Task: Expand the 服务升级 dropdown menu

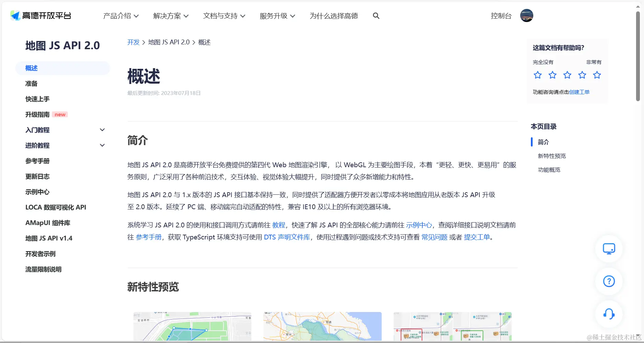Action: [x=277, y=16]
